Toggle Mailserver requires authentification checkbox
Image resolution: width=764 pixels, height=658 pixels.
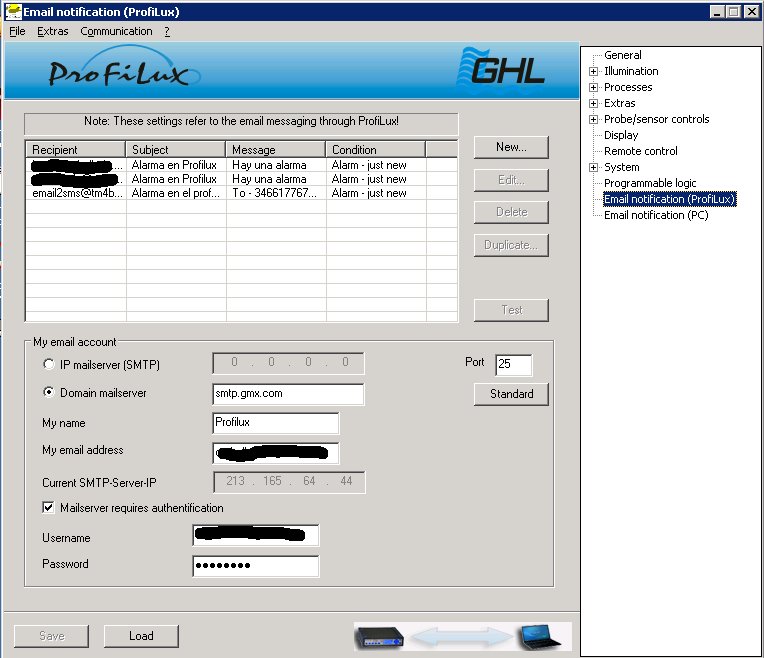[x=48, y=507]
